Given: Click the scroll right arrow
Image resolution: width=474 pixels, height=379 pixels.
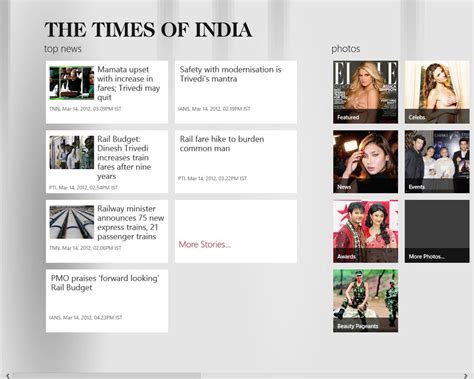Looking at the screenshot, I should click(466, 376).
